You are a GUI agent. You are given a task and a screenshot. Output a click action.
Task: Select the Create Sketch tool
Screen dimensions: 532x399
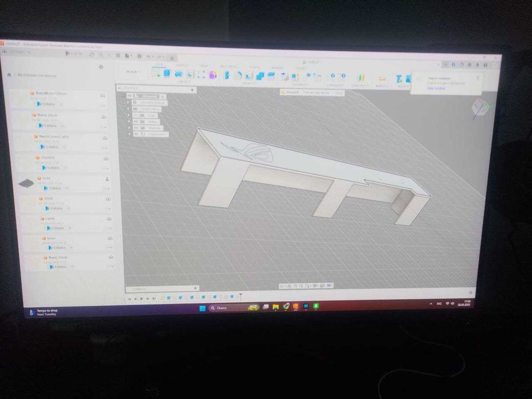tap(156, 72)
